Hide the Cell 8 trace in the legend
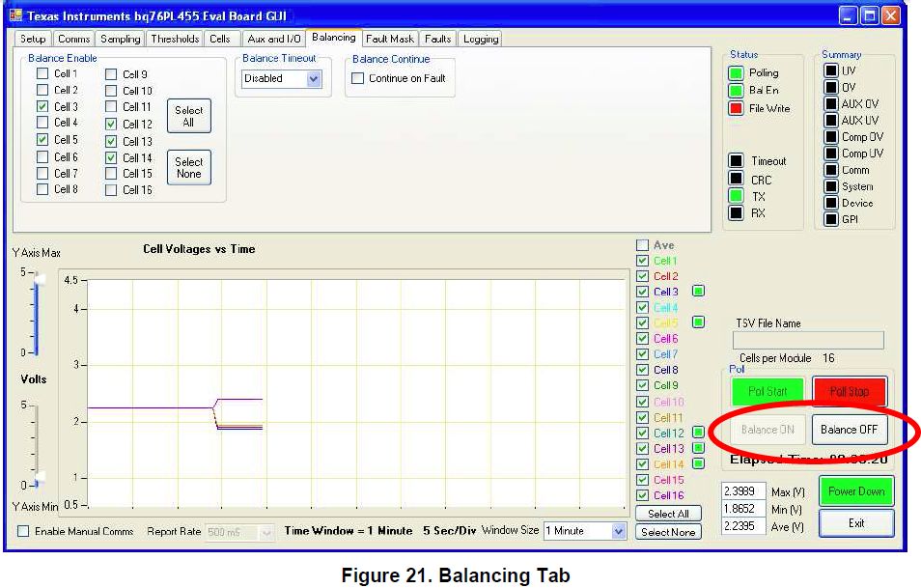Image resolution: width=921 pixels, height=588 pixels. coord(643,370)
